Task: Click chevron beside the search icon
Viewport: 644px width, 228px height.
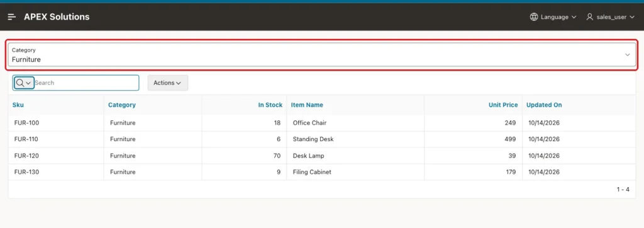Action: tap(28, 83)
